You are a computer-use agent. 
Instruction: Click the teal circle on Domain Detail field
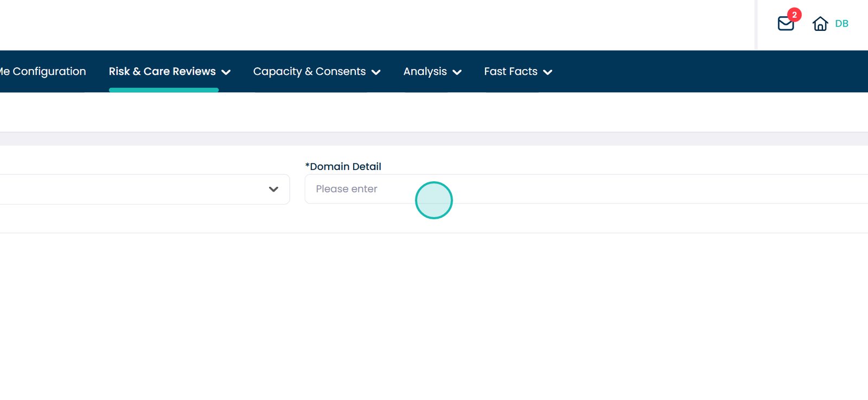click(x=434, y=200)
